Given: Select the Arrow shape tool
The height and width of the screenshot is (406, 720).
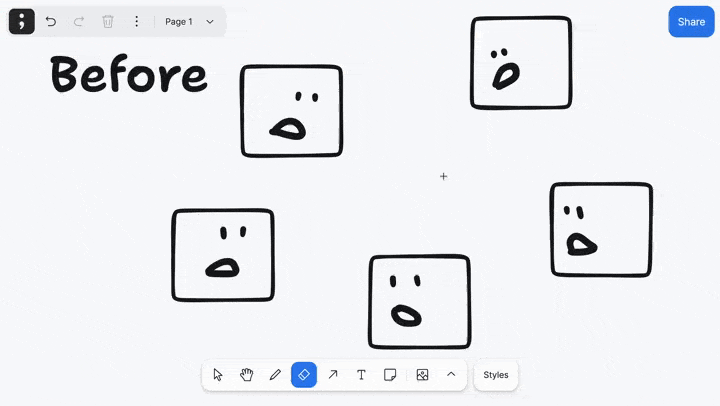Looking at the screenshot, I should pyautogui.click(x=333, y=375).
